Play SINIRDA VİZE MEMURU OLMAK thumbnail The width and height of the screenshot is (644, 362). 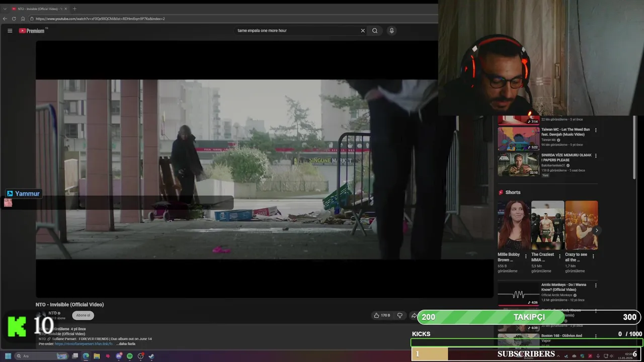coord(518,164)
